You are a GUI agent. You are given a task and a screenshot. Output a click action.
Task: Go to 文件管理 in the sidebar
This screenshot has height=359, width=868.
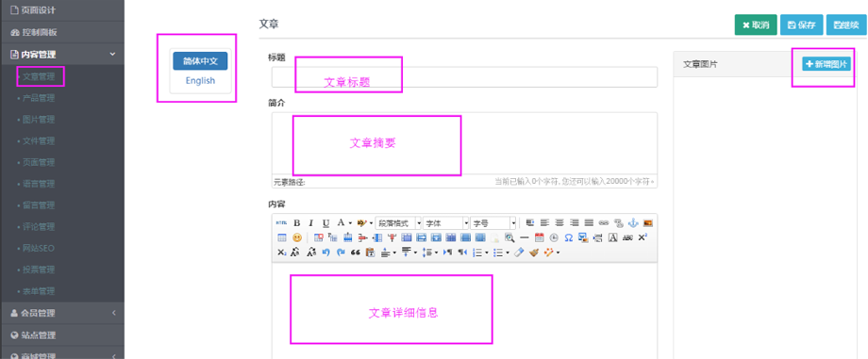(39, 141)
